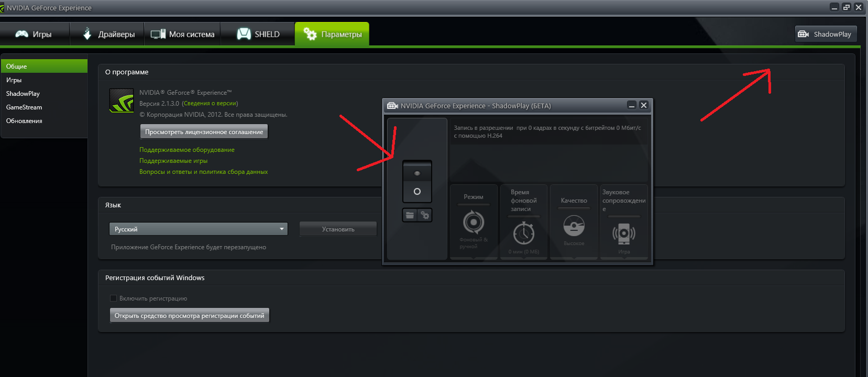Open Звуковое сопровождение audio panel
Viewport: 868px width, 377px height.
[x=624, y=222]
